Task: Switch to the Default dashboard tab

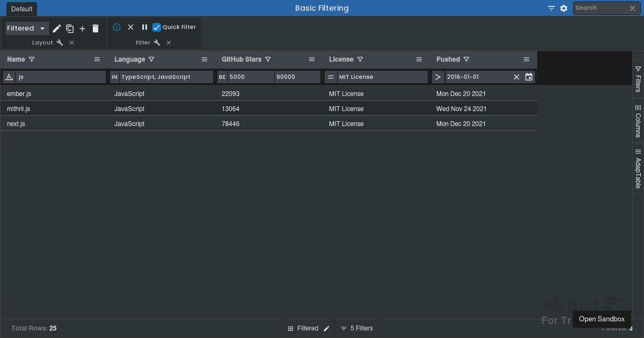Action: tap(22, 9)
